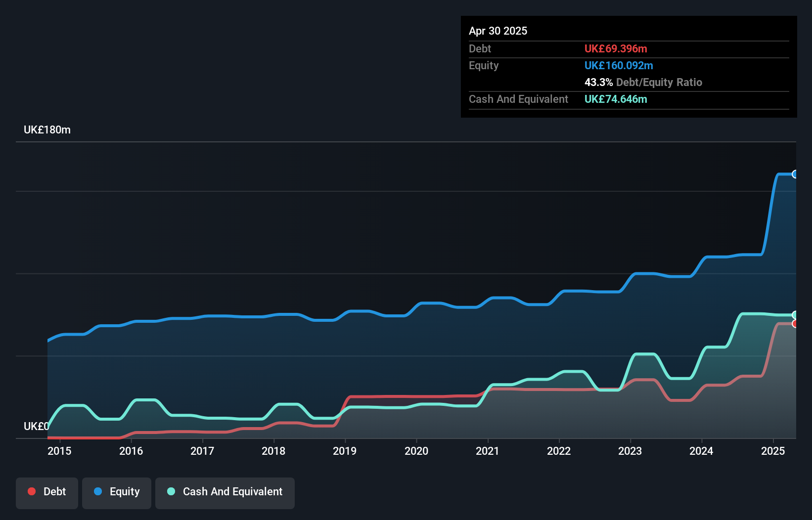
Task: Click the red Debt legend dot
Action: [32, 491]
